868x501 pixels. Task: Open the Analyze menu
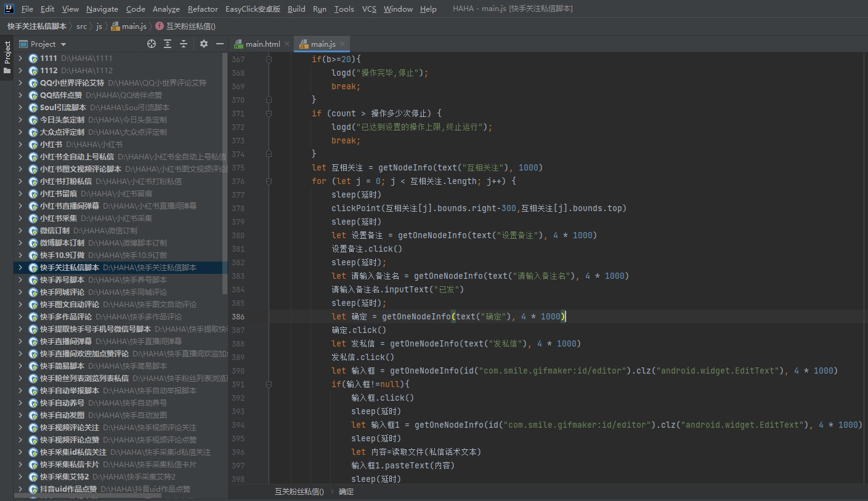pyautogui.click(x=166, y=9)
